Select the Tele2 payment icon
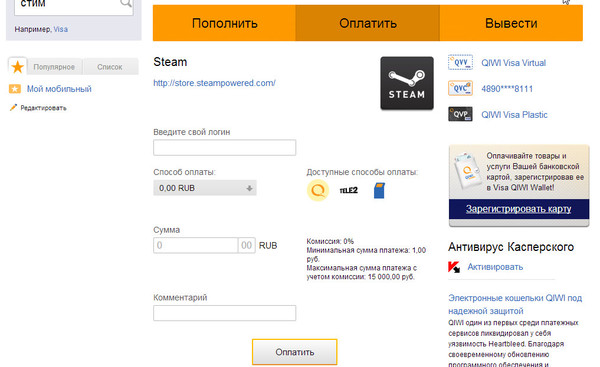The image size is (600, 367). point(349,190)
